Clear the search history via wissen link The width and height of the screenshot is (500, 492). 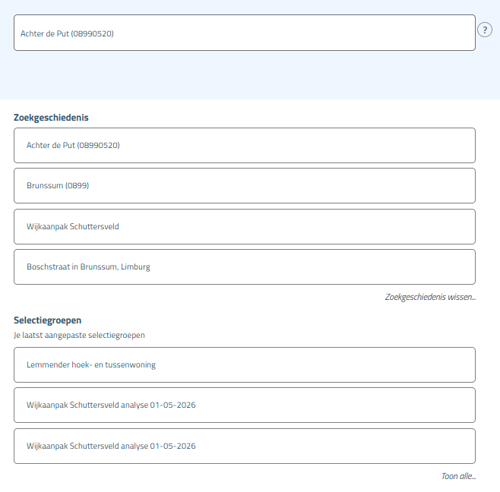[430, 297]
